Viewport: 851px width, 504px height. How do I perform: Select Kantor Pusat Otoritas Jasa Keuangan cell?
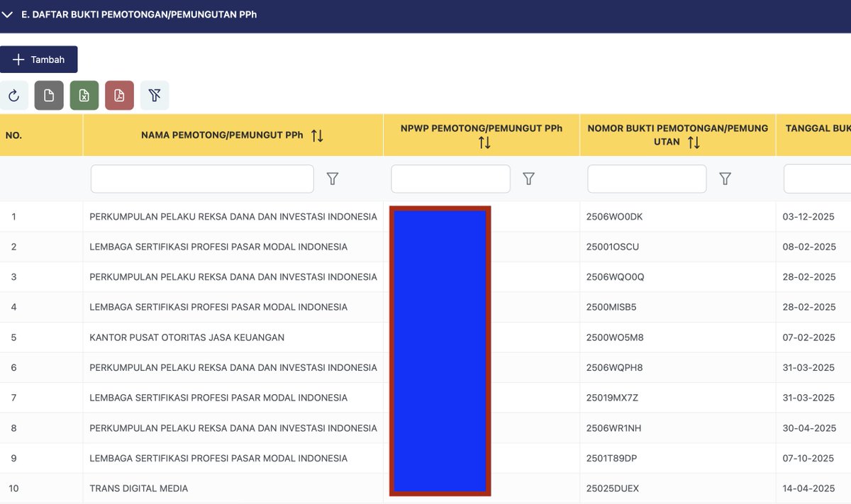pyautogui.click(x=187, y=337)
